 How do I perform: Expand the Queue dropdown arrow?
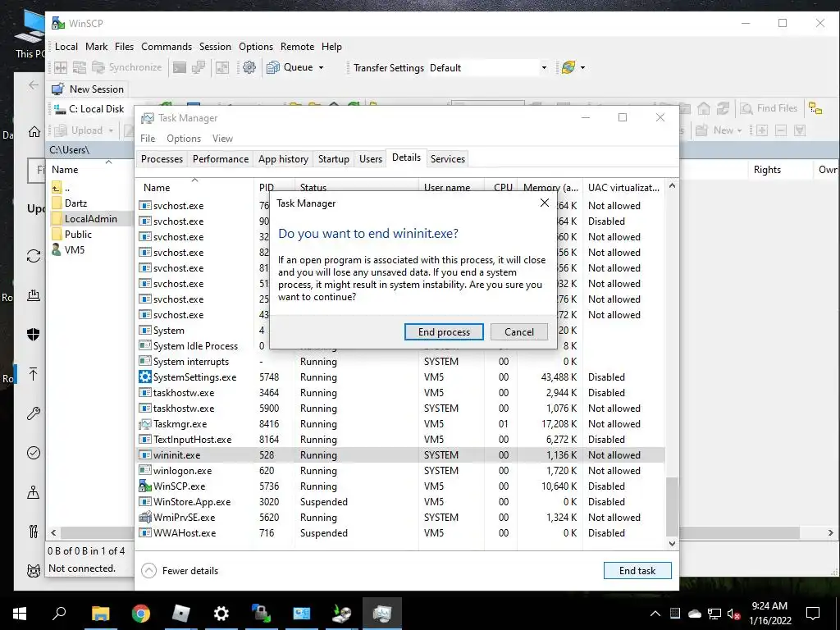(321, 67)
